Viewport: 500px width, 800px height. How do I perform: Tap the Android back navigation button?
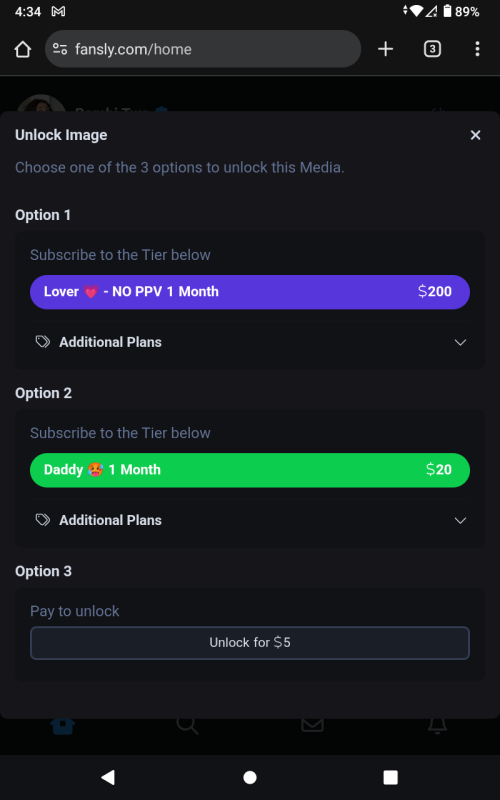point(108,777)
